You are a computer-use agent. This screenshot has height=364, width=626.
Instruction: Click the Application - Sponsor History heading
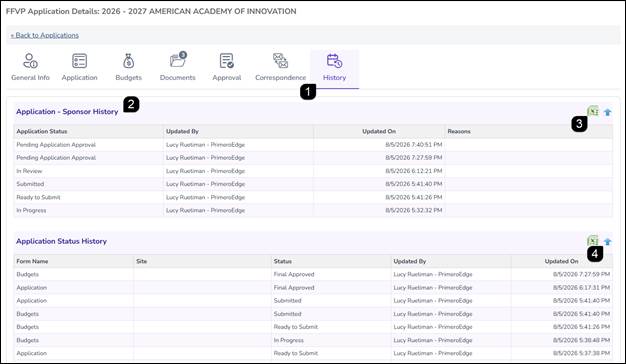coord(67,112)
